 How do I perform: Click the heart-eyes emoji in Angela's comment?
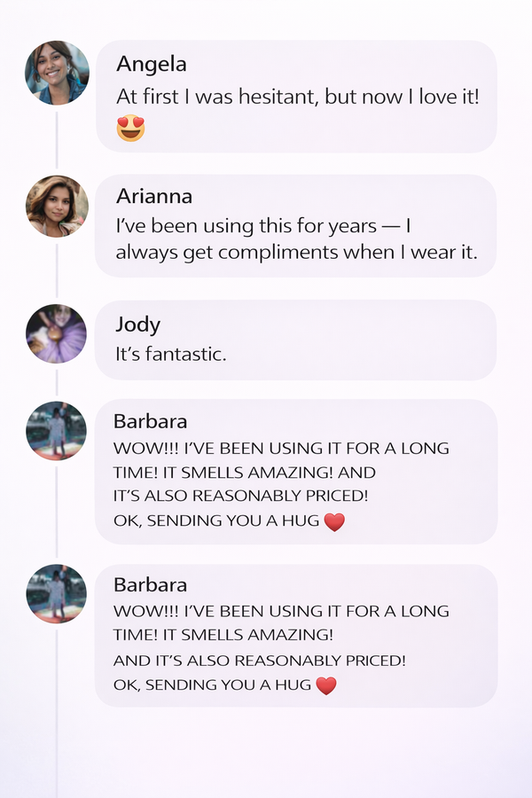[130, 129]
